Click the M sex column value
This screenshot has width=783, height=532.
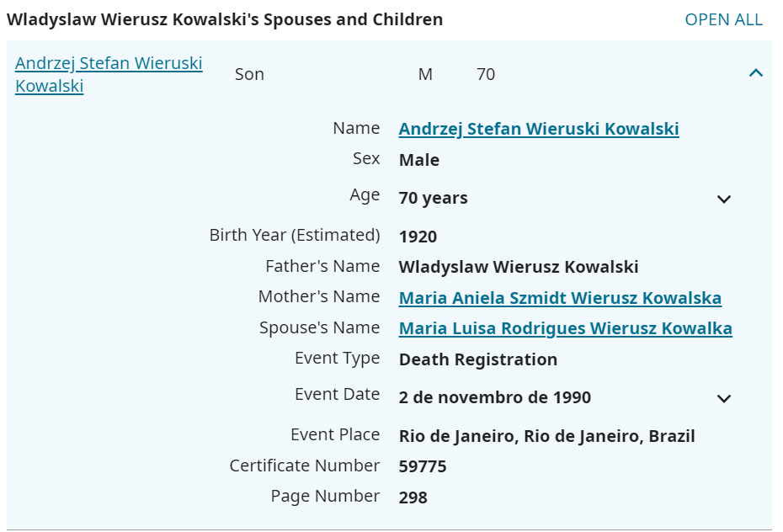[425, 74]
